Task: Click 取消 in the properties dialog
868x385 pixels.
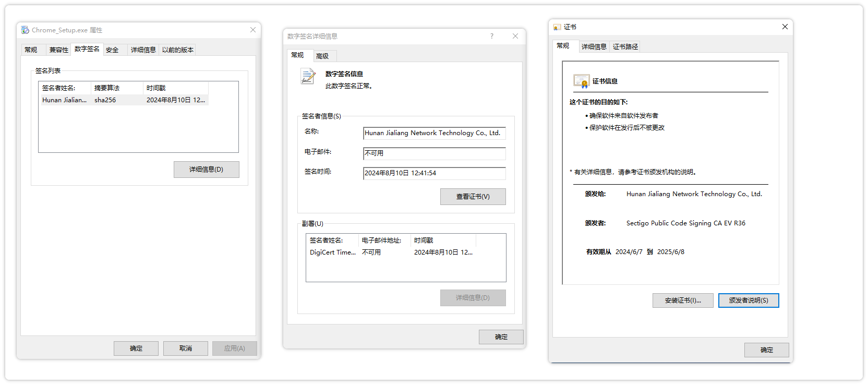Action: [x=185, y=348]
